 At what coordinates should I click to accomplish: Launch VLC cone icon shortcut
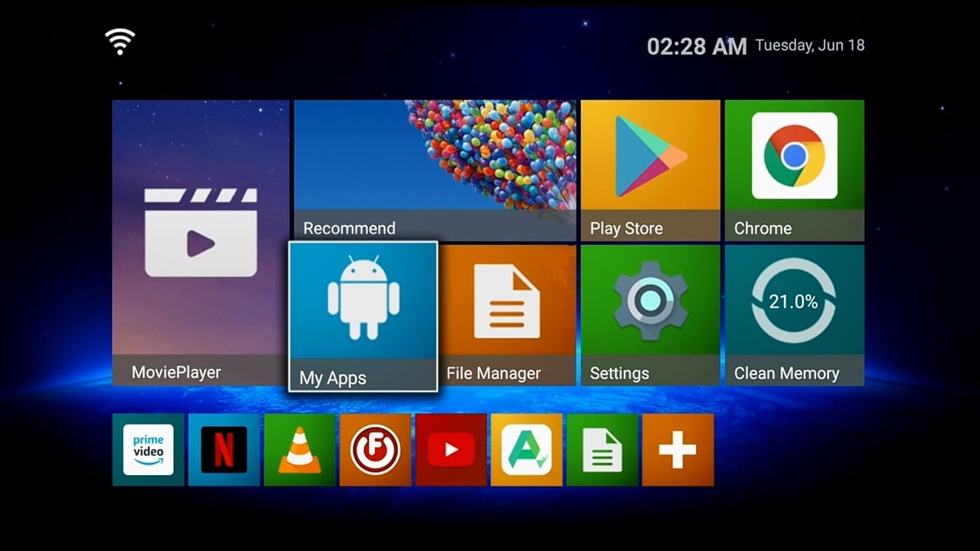pos(300,450)
